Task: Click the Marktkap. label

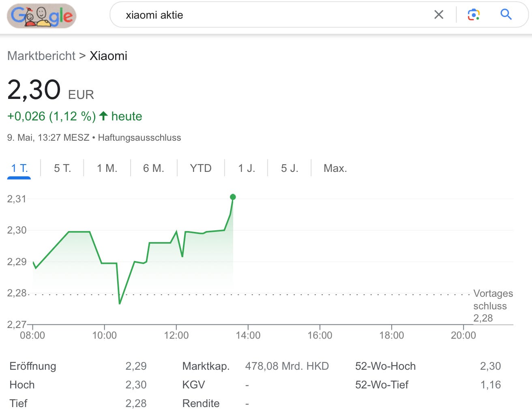Action: [206, 366]
